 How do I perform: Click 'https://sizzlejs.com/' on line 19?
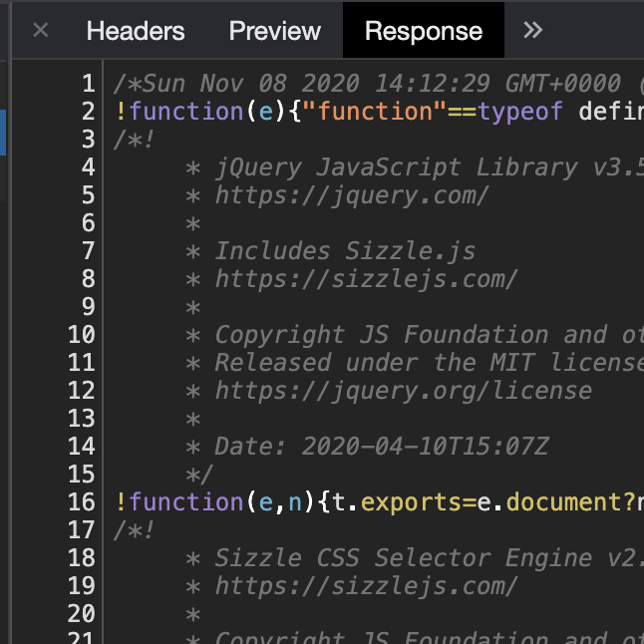[366, 585]
